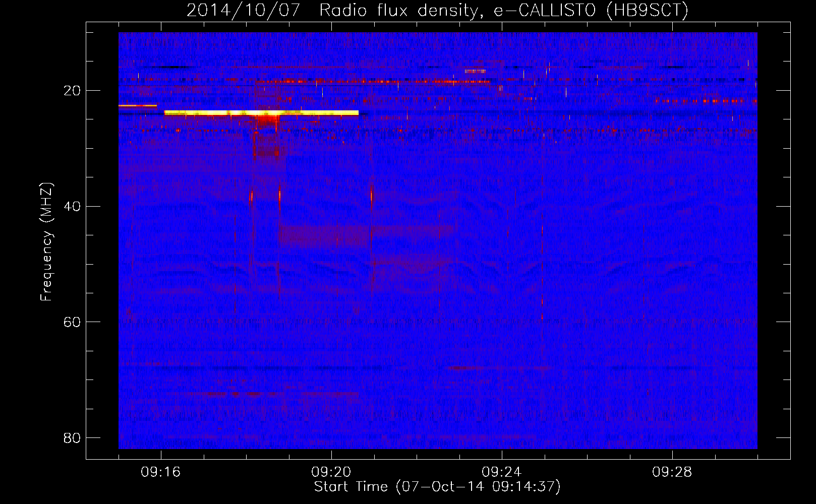Viewport: 816px width, 504px height.
Task: Click the 80 MHz frequency tick label
Action: click(72, 437)
